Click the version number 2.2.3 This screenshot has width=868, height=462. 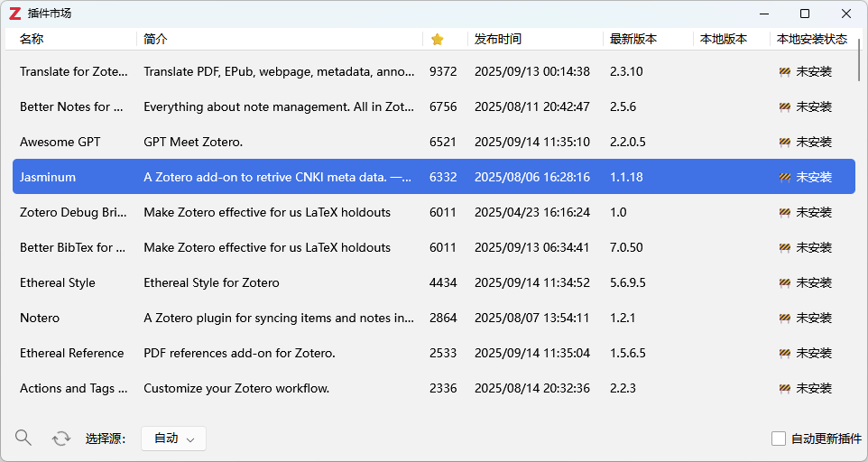click(623, 388)
